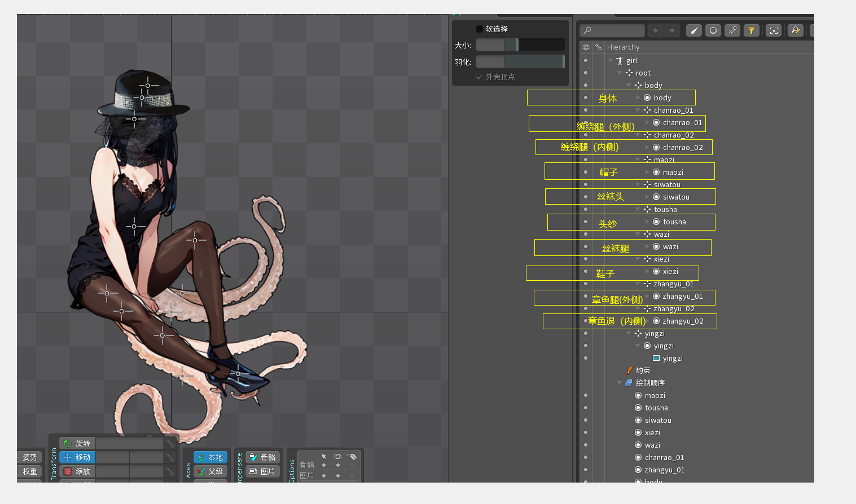Image resolution: width=856 pixels, height=504 pixels.
Task: Click the yellow funnel filter icon
Action: (x=752, y=30)
